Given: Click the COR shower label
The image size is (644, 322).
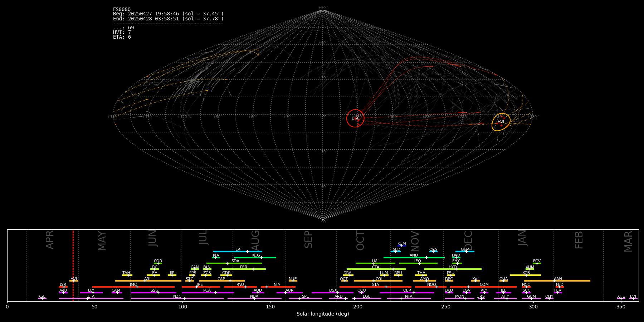Looking at the screenshot, I should [158, 261].
